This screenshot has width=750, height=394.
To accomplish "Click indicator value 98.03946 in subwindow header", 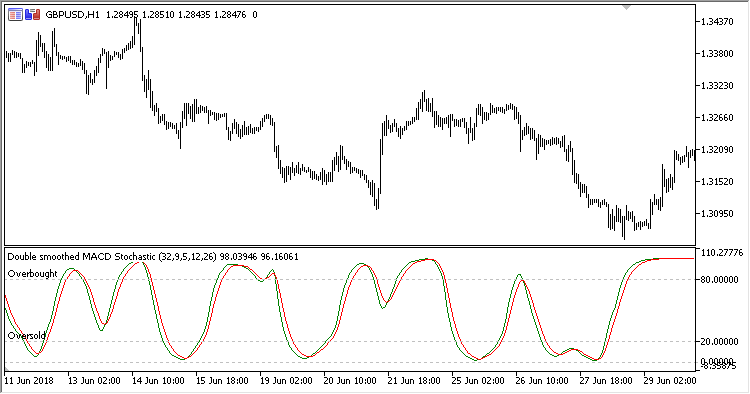I will [x=238, y=257].
